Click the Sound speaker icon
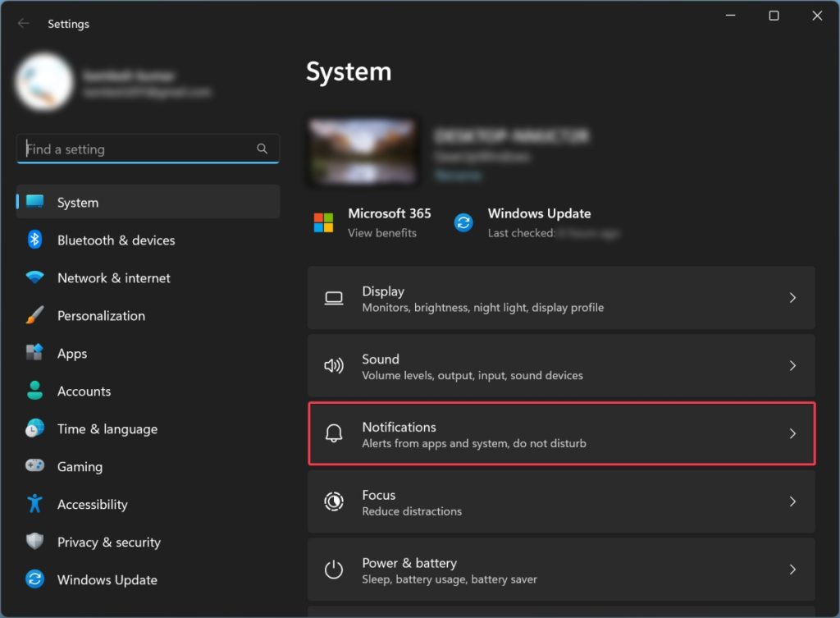Image resolution: width=840 pixels, height=618 pixels. tap(333, 365)
